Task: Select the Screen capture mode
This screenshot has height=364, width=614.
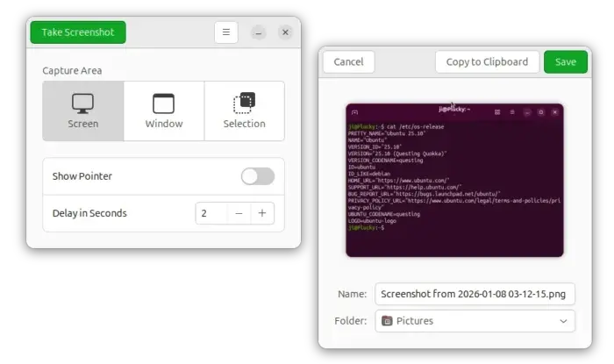Action: pos(83,111)
